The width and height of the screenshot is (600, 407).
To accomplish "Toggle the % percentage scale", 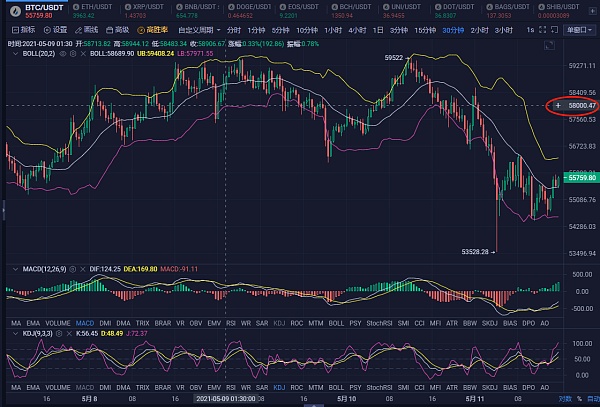I will [x=579, y=399].
